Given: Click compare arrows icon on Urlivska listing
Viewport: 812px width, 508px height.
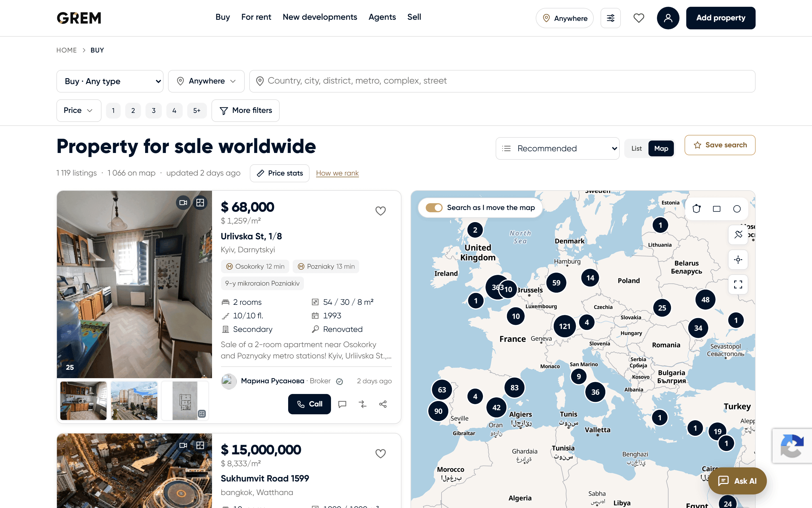Looking at the screenshot, I should (362, 404).
